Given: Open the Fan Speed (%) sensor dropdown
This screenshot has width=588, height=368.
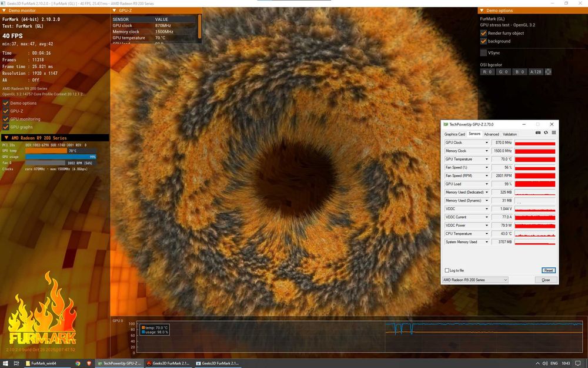Looking at the screenshot, I should [x=487, y=167].
